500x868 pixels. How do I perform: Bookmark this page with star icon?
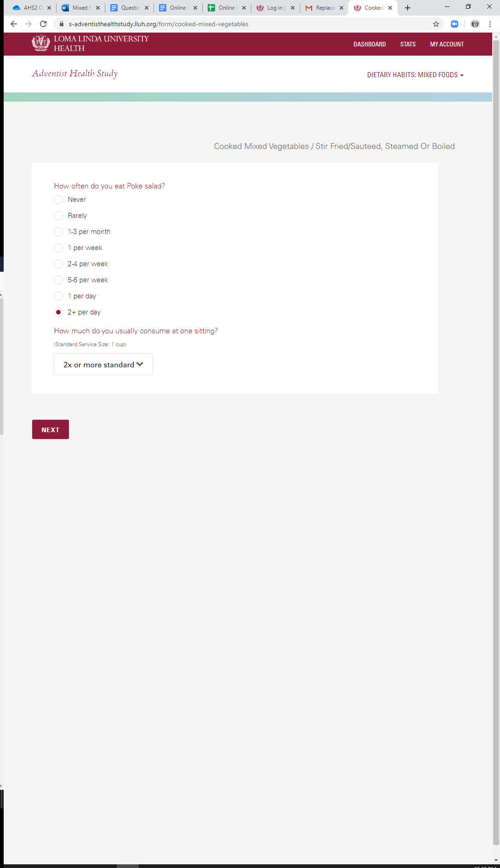point(436,24)
